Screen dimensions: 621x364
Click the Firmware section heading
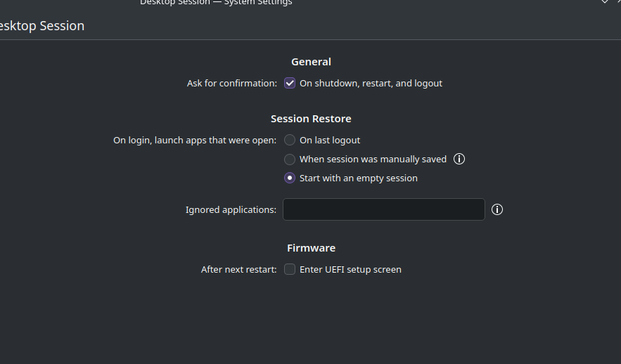click(x=311, y=247)
